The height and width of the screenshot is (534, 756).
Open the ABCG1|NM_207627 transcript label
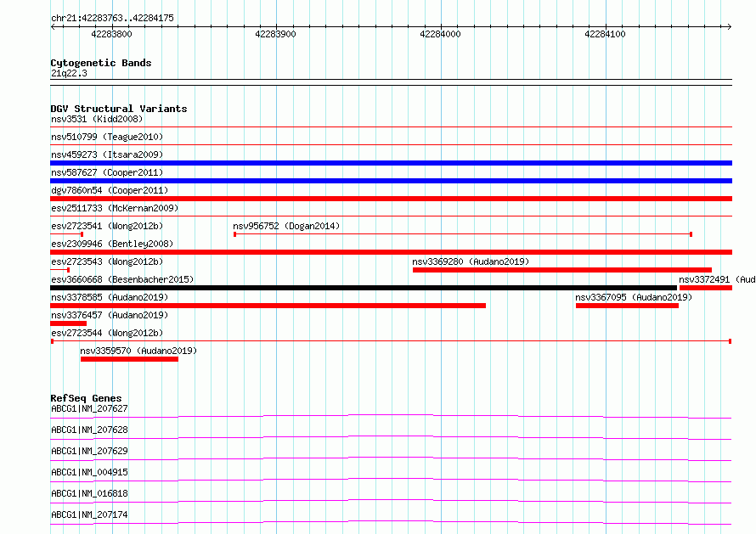click(89, 408)
